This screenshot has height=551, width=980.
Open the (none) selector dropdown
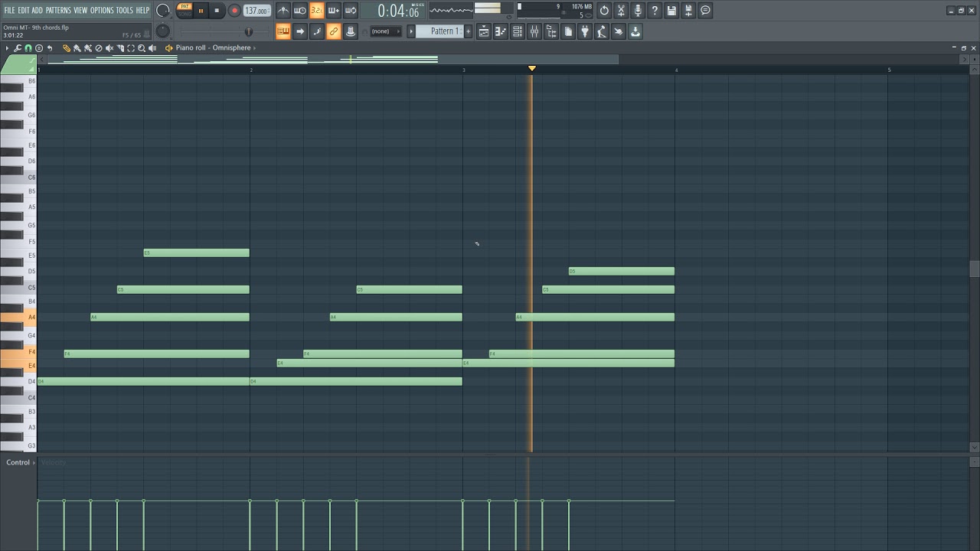pyautogui.click(x=384, y=31)
